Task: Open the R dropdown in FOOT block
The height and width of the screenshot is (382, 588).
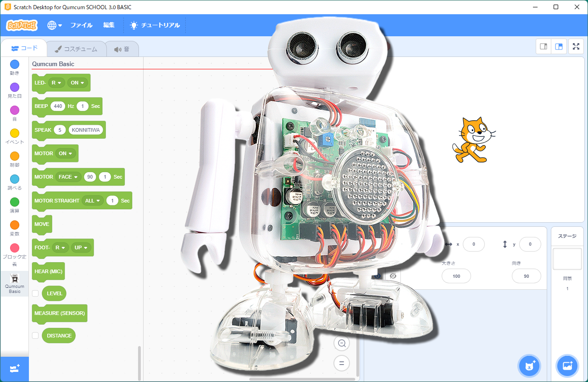Action: [x=60, y=247]
